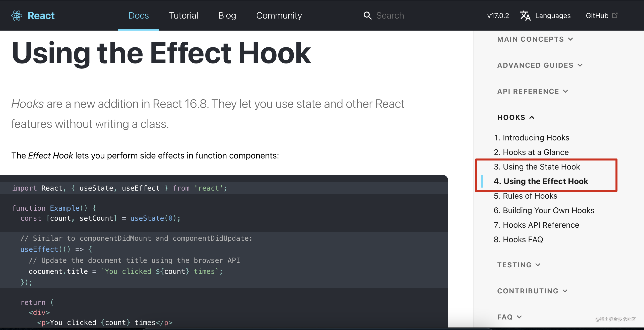
Task: Expand the TESTING section
Action: (x=519, y=265)
